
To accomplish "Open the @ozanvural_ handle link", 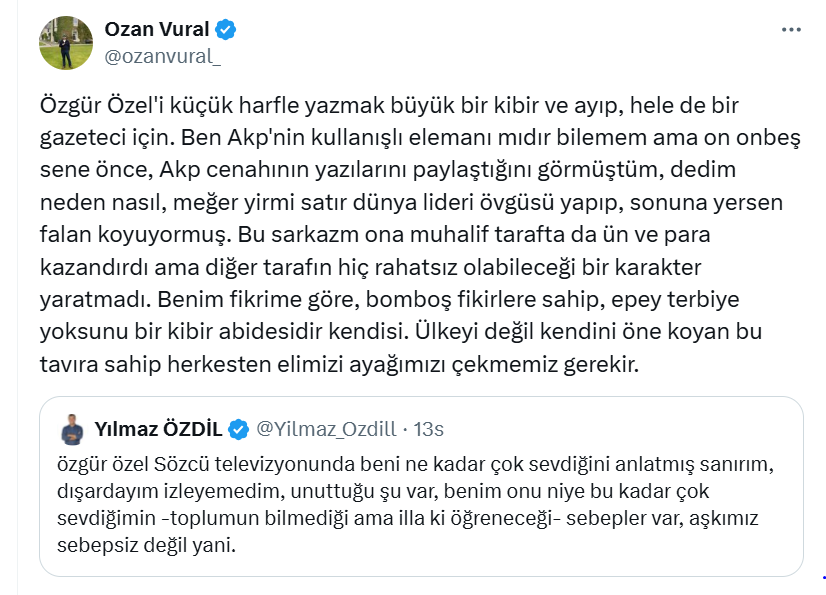I will [x=163, y=56].
